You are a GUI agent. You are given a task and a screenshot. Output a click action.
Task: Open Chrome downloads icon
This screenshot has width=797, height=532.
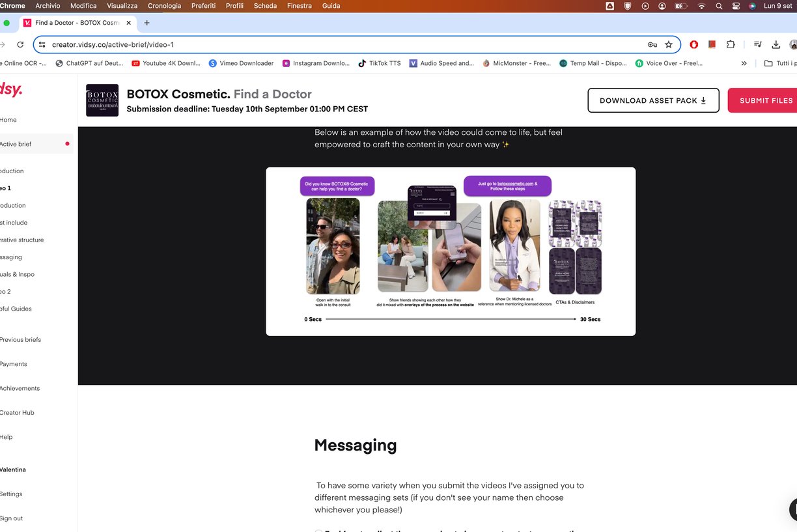[776, 44]
